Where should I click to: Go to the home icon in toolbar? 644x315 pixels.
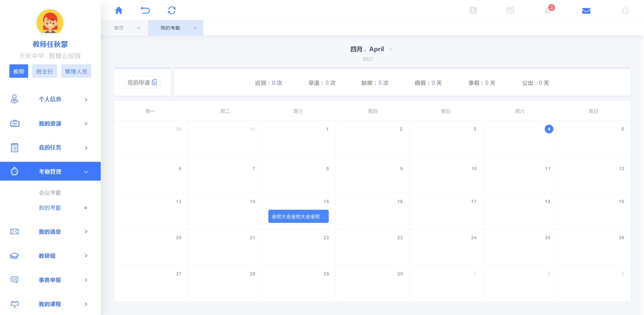coord(119,11)
